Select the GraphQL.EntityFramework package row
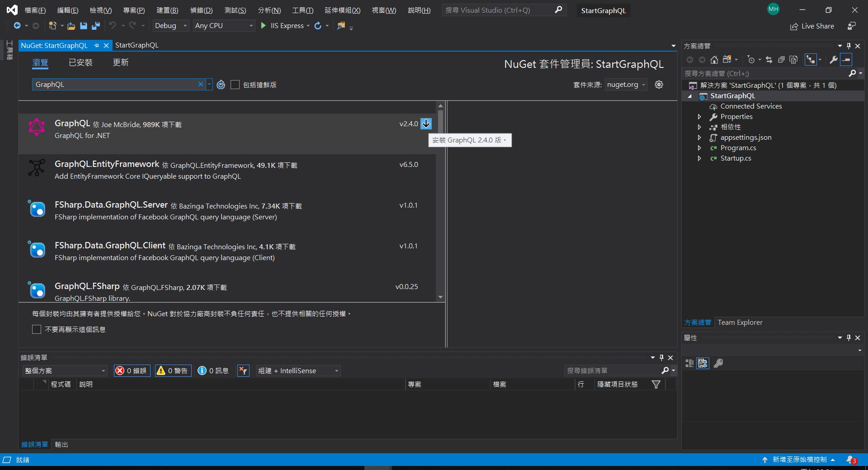Image resolution: width=868 pixels, height=470 pixels. click(227, 174)
